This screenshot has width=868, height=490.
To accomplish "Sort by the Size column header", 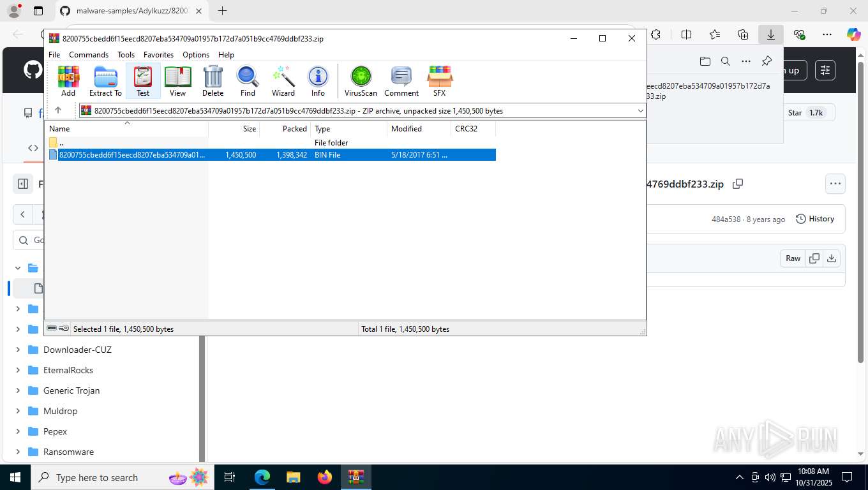I will point(234,129).
